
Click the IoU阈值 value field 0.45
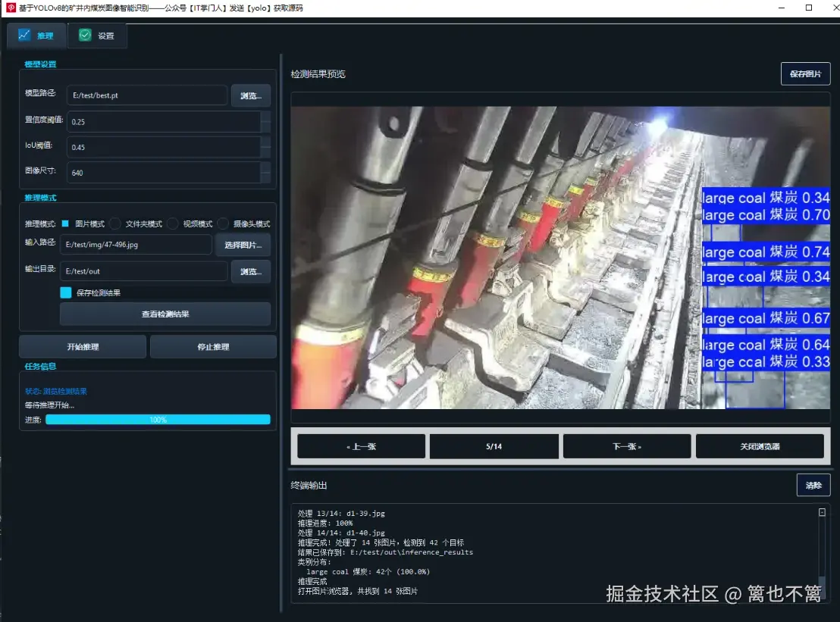(x=164, y=147)
